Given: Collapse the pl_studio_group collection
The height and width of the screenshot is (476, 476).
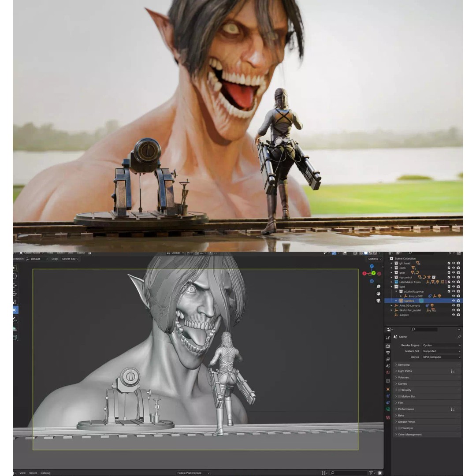Looking at the screenshot, I should point(397,291).
